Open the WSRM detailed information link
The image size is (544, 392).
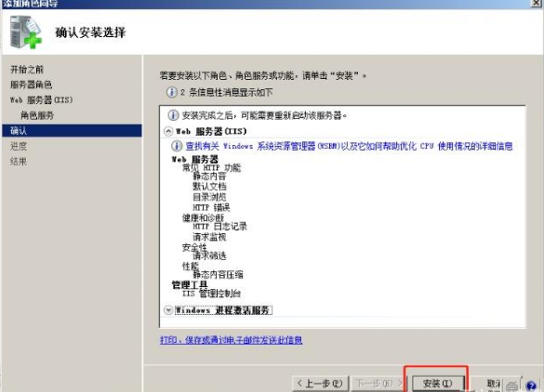point(349,146)
